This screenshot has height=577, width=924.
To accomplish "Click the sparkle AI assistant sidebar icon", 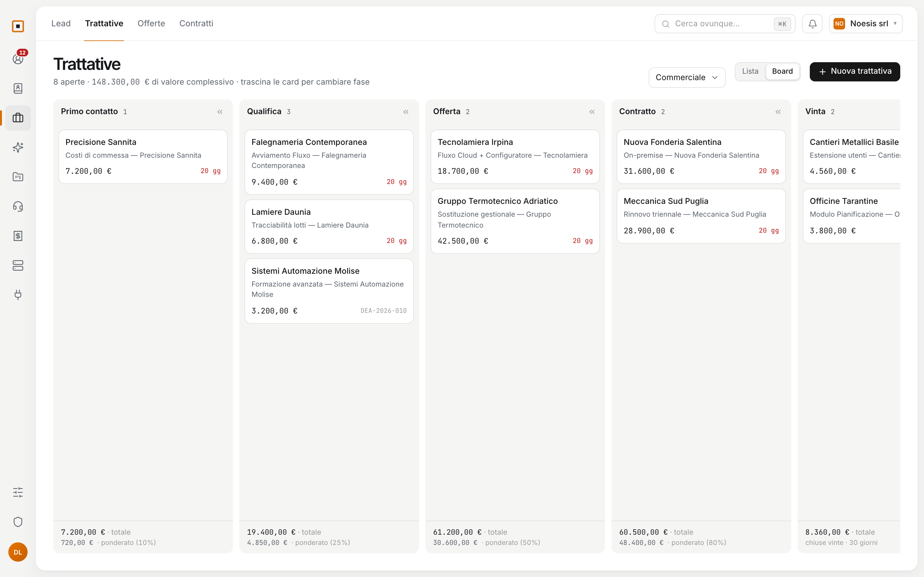I will point(18,147).
